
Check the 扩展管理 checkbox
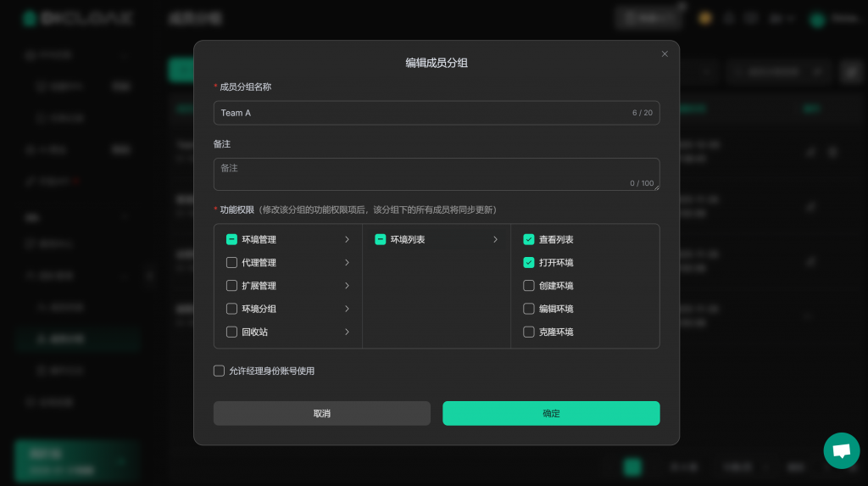click(x=231, y=286)
